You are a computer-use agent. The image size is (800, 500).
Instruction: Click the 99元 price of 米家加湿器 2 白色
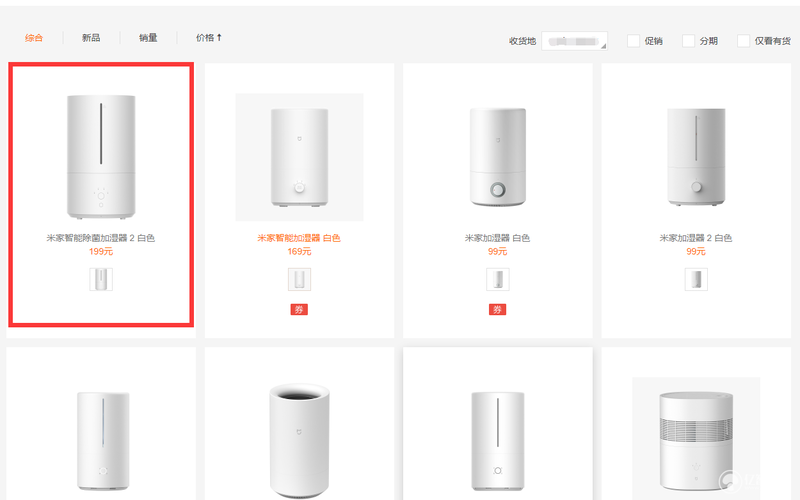(x=696, y=252)
